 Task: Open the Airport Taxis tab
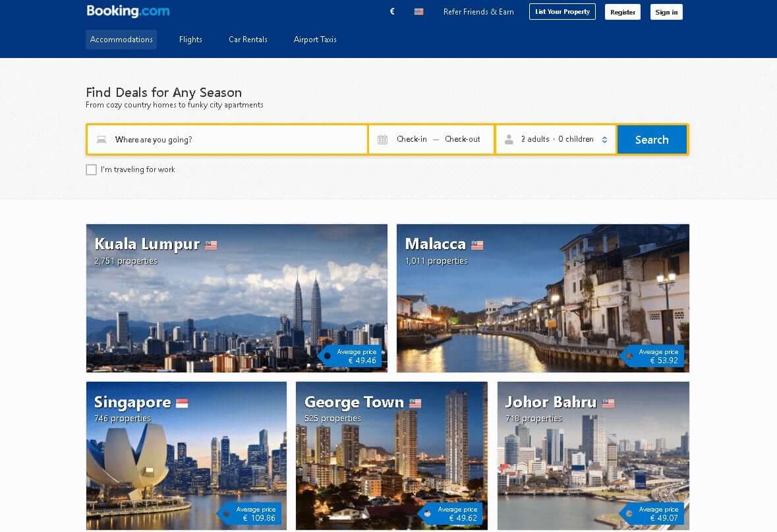click(315, 40)
